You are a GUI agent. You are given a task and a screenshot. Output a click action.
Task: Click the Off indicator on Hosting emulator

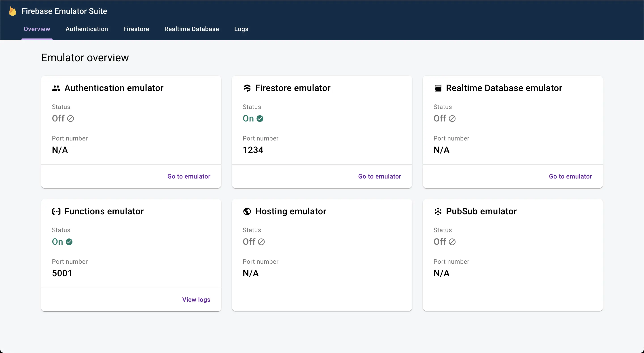tap(261, 242)
